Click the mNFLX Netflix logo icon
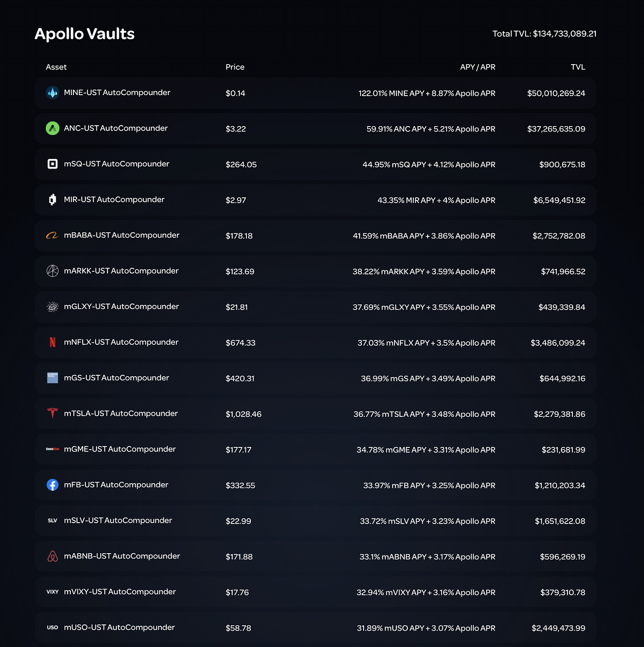Image resolution: width=644 pixels, height=647 pixels. (x=53, y=342)
